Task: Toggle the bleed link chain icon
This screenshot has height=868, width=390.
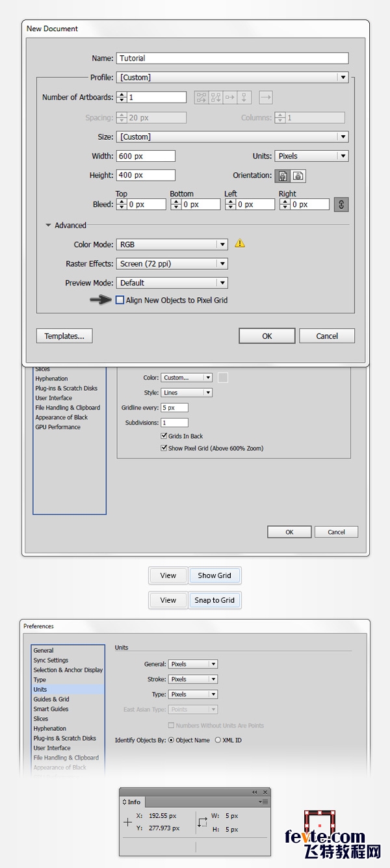Action: (x=341, y=204)
